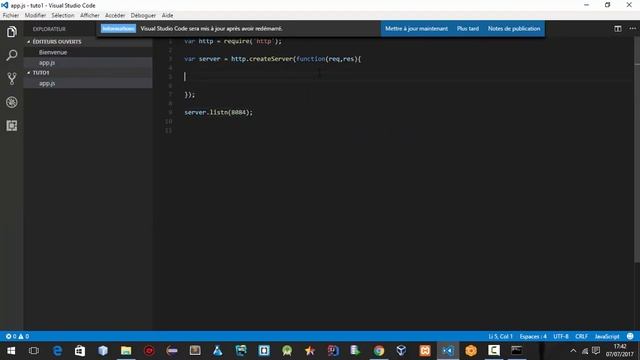Collapse the TUTO1 folder section
640x360 pixels.
pos(41,73)
